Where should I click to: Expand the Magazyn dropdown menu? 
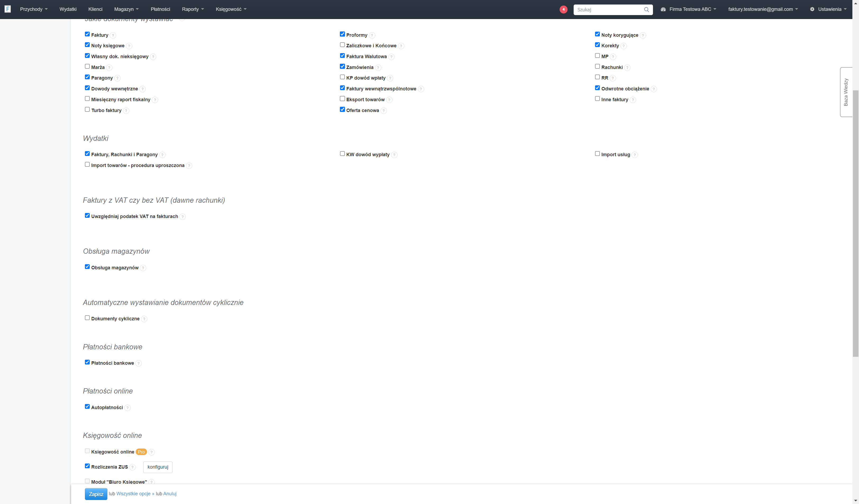[126, 9]
